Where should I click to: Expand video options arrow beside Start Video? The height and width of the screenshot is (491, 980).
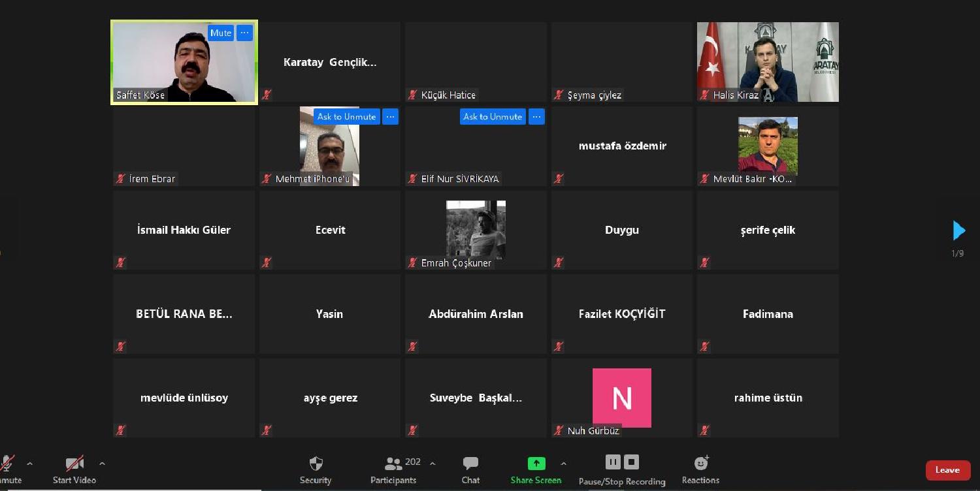[102, 464]
